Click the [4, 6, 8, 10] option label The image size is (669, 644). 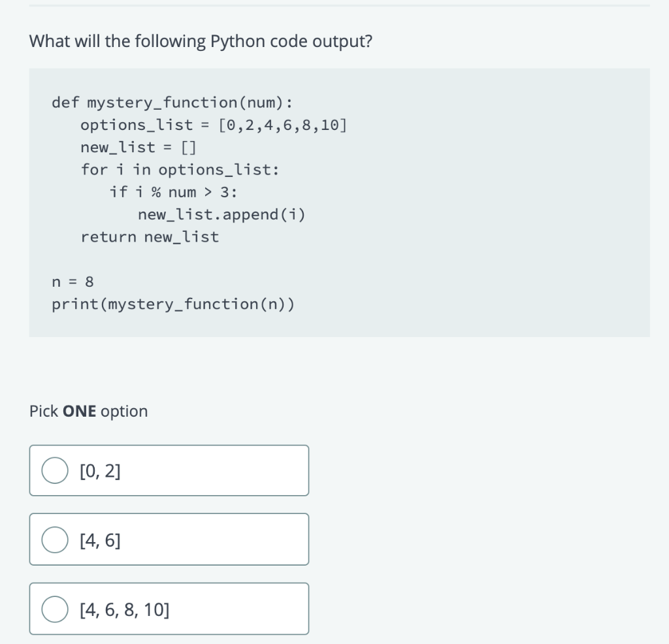124,608
